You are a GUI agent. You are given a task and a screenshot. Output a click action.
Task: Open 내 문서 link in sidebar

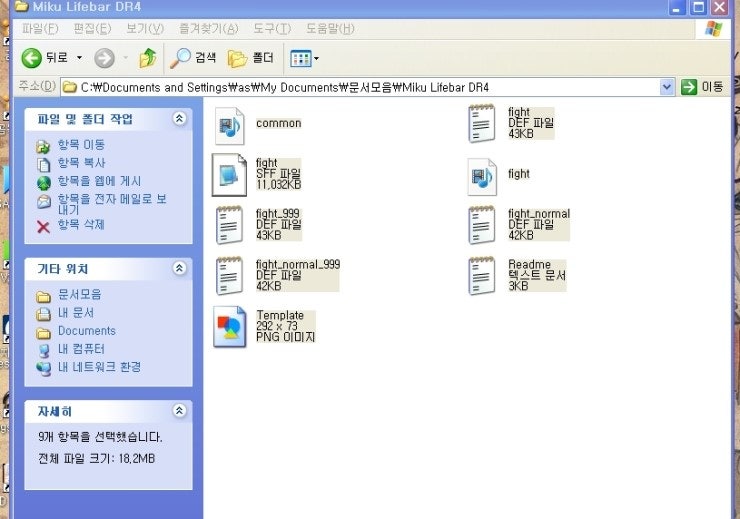click(x=76, y=313)
